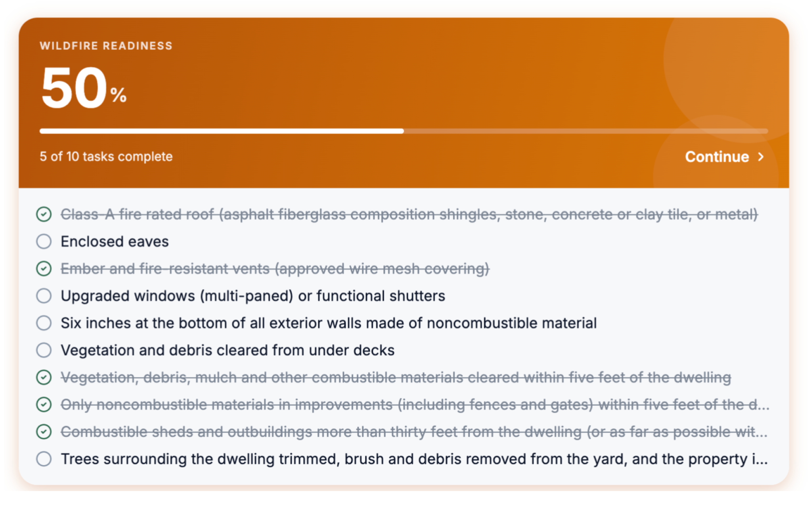Click the chevron arrow beside Continue

pos(761,156)
